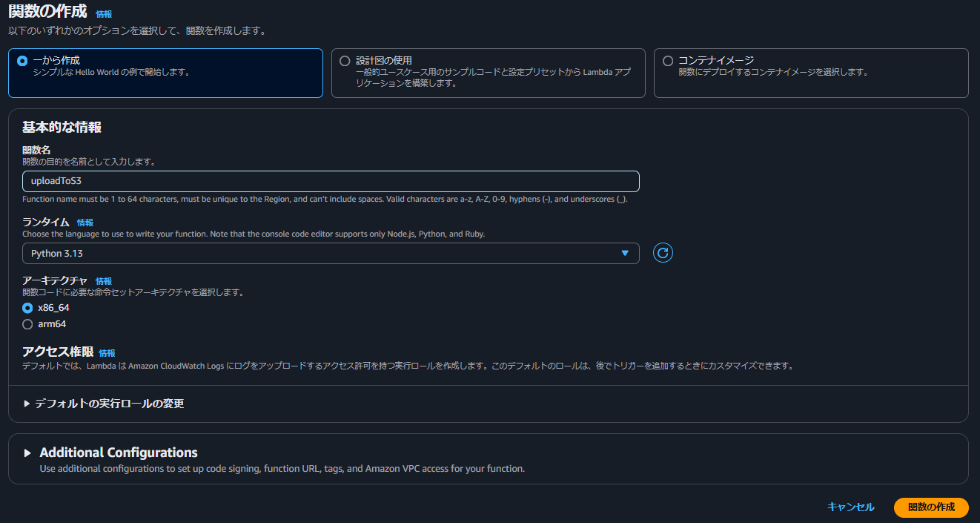The image size is (980, 523).
Task: Choose x86_64 architecture
Action: click(27, 307)
